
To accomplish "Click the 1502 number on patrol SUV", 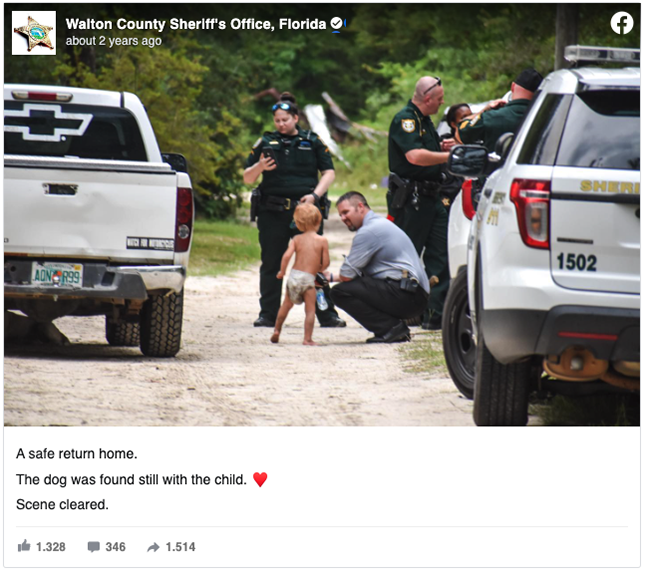I will (x=576, y=262).
